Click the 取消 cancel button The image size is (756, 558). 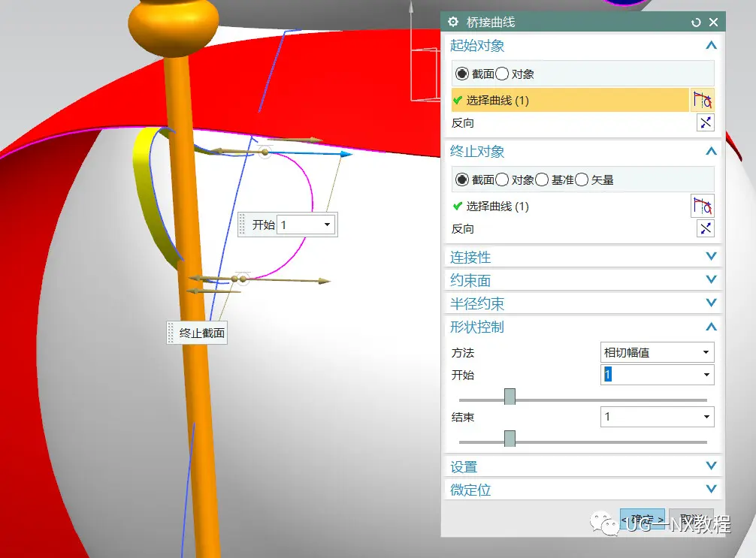click(x=691, y=520)
